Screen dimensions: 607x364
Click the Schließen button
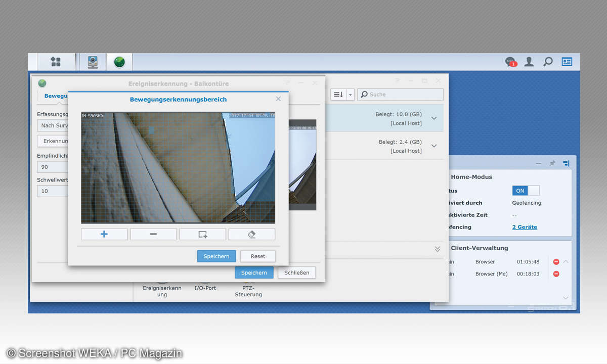click(x=297, y=272)
